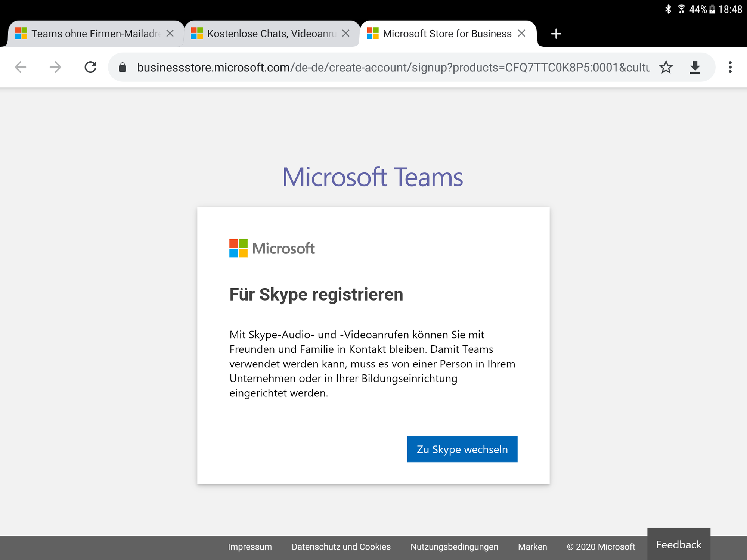Click the back navigation arrow
The height and width of the screenshot is (560, 747).
coord(20,67)
